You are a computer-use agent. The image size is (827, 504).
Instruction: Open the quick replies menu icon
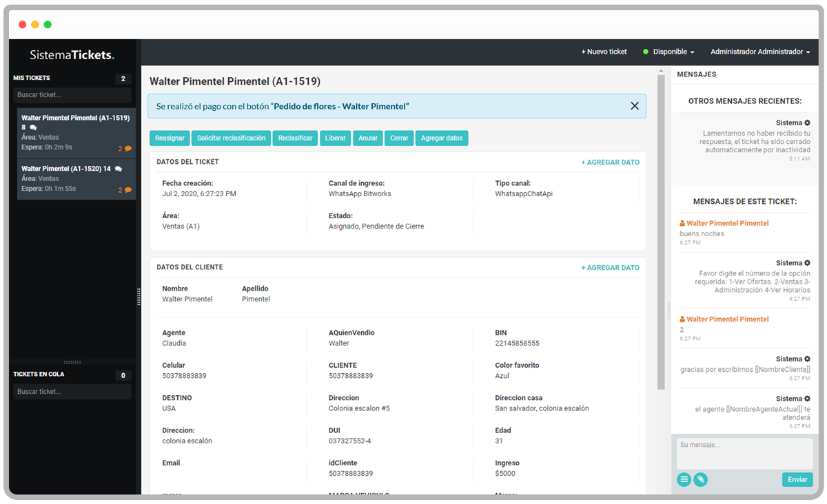tap(684, 480)
